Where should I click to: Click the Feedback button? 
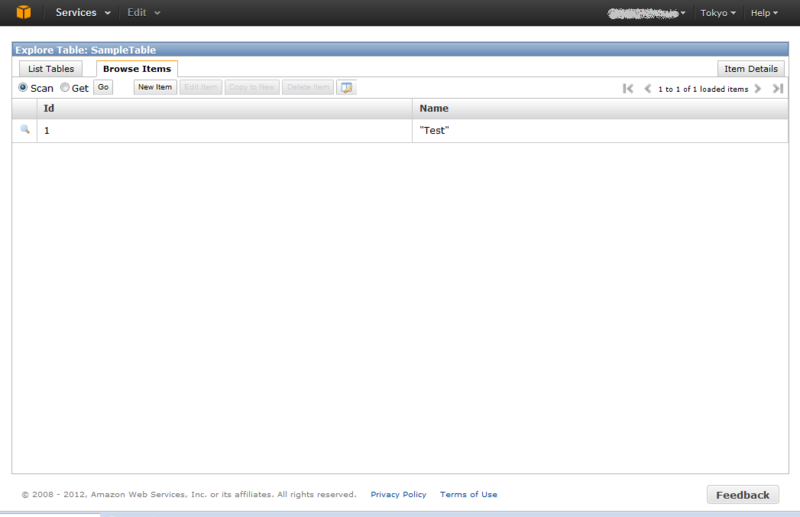pyautogui.click(x=742, y=495)
